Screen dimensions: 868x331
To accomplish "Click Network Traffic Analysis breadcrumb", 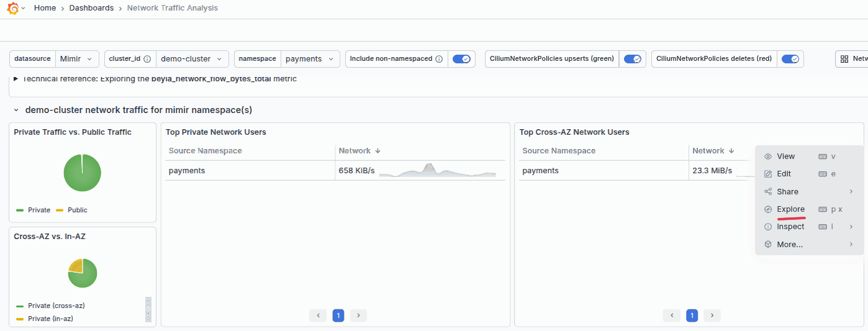I will 173,8.
